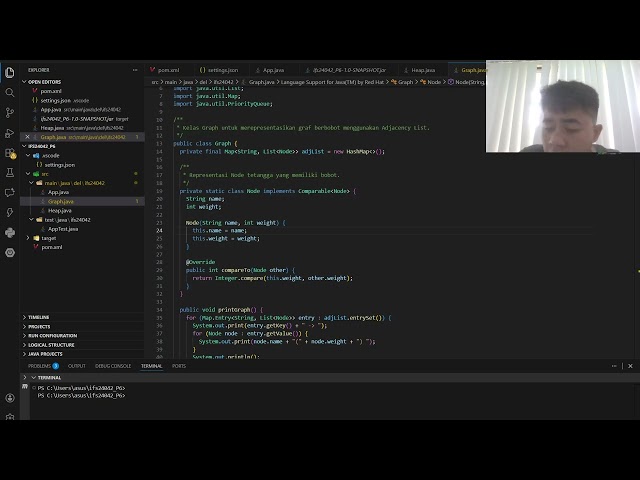Open the Source Control view
The image size is (640, 480).
[x=10, y=112]
